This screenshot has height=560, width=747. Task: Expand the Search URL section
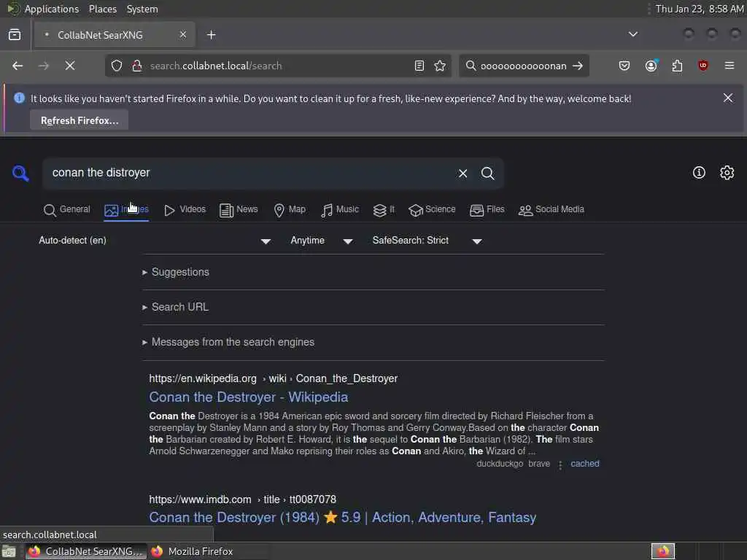pos(175,307)
